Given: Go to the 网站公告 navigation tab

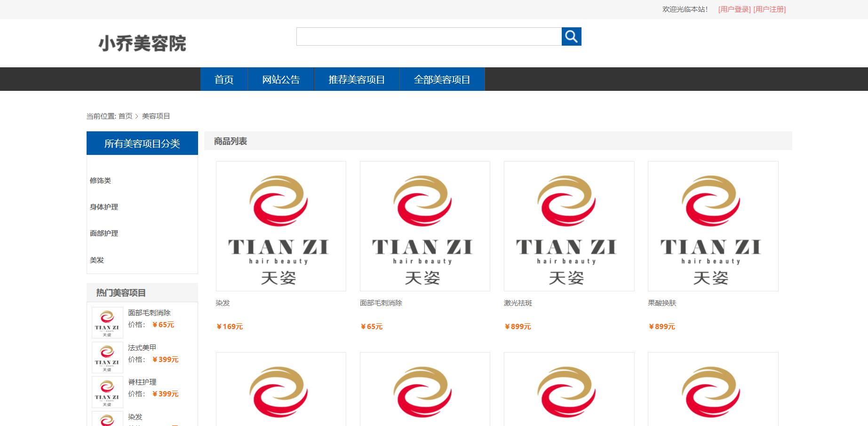Looking at the screenshot, I should (281, 80).
